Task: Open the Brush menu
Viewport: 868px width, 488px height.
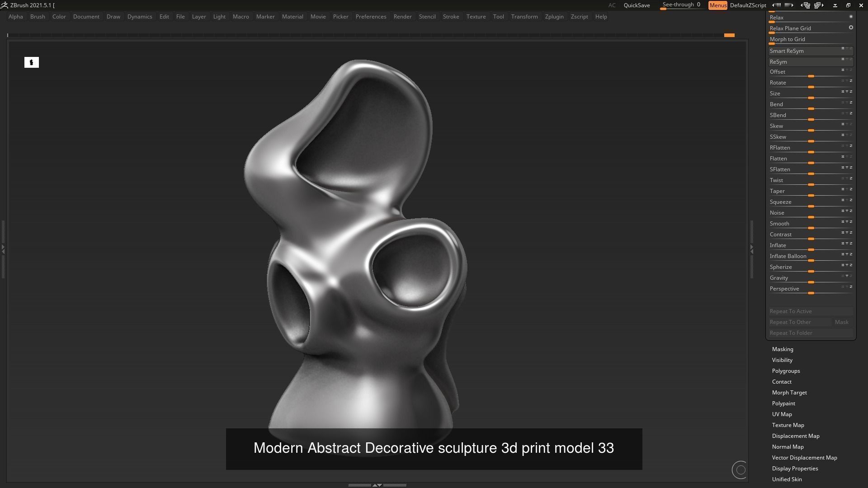Action: click(x=38, y=17)
